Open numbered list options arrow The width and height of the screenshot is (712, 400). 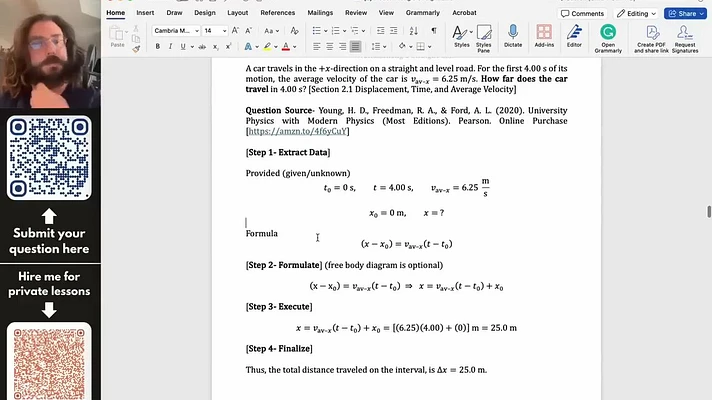pyautogui.click(x=344, y=31)
